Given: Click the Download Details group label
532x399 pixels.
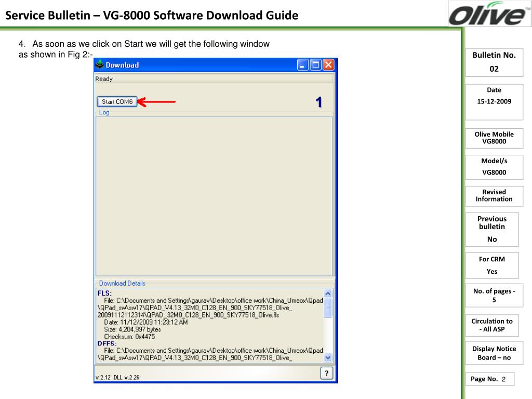Looking at the screenshot, I should click(x=122, y=283).
